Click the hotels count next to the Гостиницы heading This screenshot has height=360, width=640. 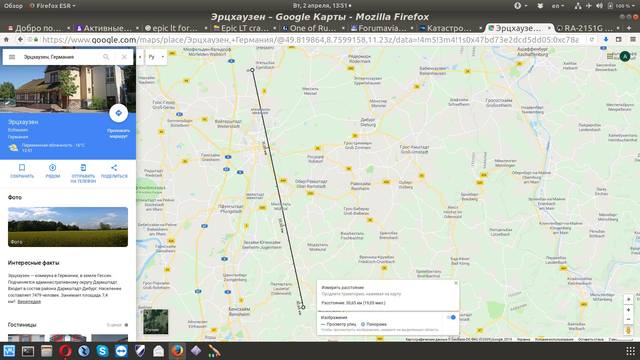114,325
